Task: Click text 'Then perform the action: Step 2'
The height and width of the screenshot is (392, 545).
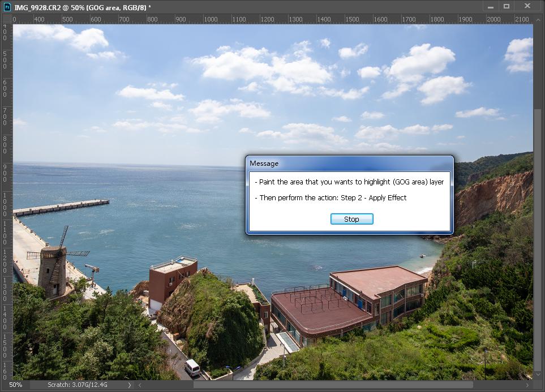Action: pyautogui.click(x=311, y=198)
